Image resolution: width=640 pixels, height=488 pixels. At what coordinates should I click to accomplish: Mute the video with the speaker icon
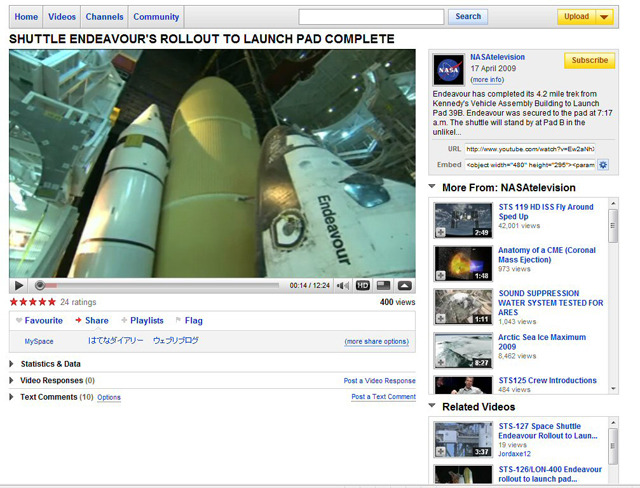(343, 286)
